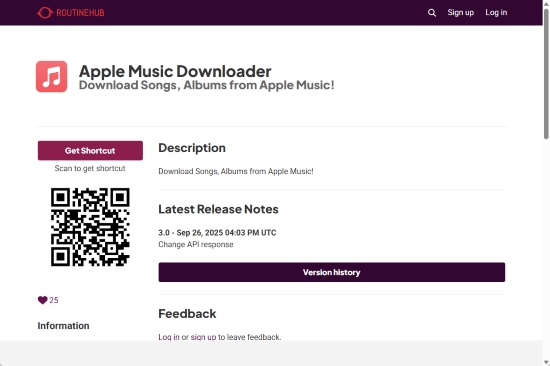Click the Feedback heading

pos(187,314)
